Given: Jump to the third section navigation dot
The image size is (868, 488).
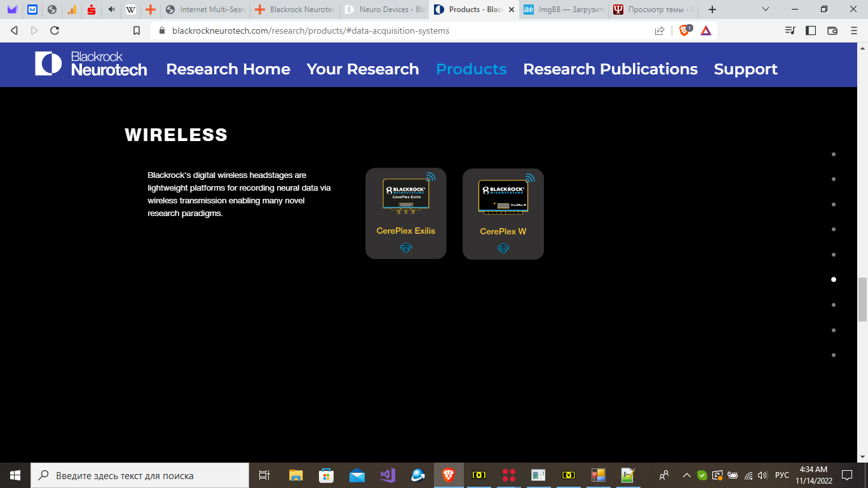Looking at the screenshot, I should tap(834, 205).
